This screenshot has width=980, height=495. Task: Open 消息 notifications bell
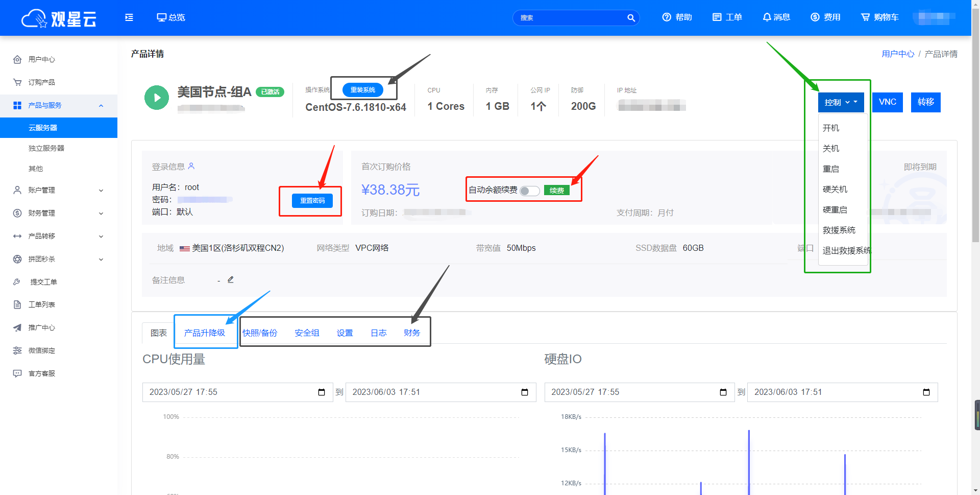point(776,17)
